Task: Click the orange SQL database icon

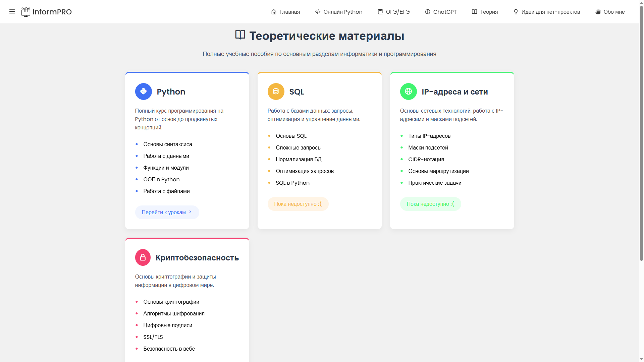Action: click(276, 92)
